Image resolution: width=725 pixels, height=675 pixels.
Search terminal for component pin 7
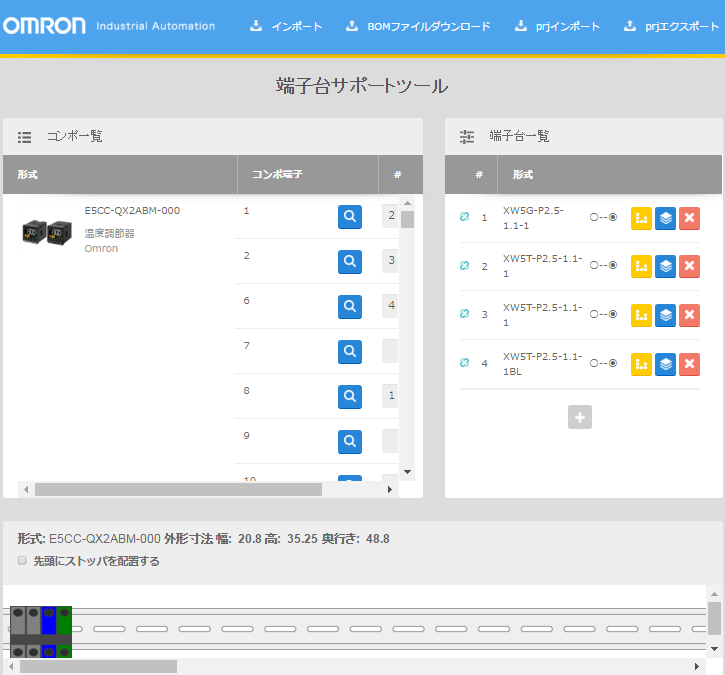tap(350, 352)
